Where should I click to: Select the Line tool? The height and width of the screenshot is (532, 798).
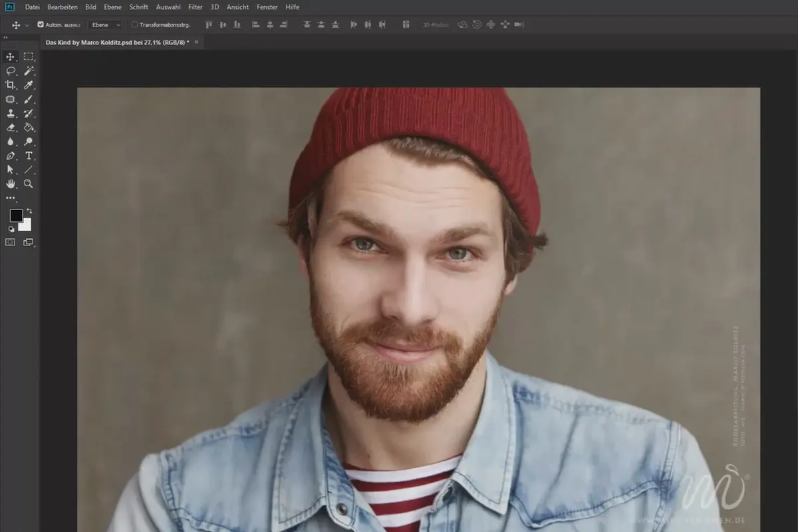tap(29, 170)
